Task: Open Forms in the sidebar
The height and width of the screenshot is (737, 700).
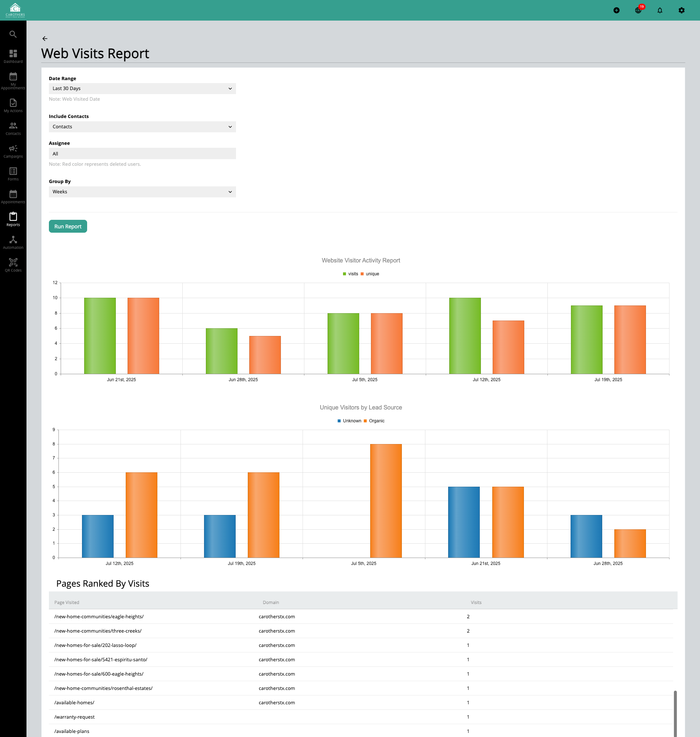Action: point(13,174)
